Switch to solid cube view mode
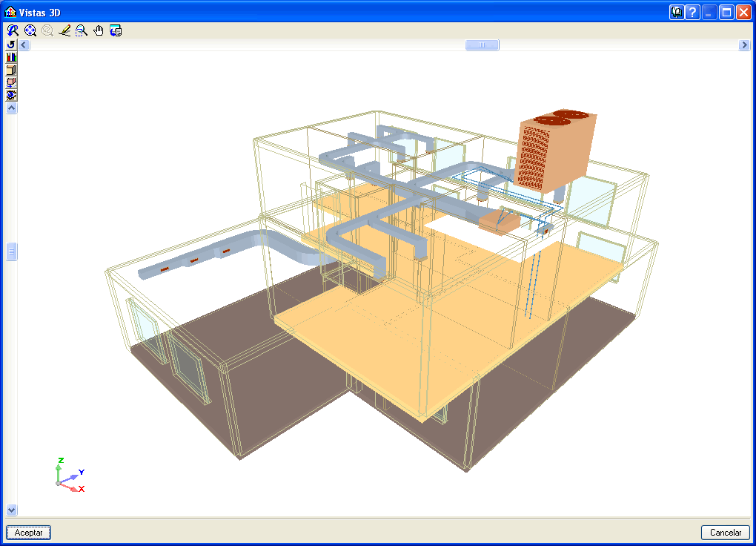This screenshot has height=546, width=756. point(10,70)
